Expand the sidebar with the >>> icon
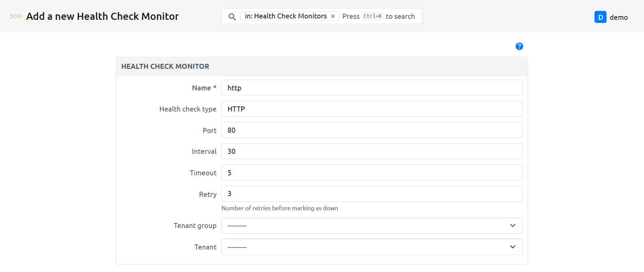Screen dimensions: 644x272 (16, 16)
